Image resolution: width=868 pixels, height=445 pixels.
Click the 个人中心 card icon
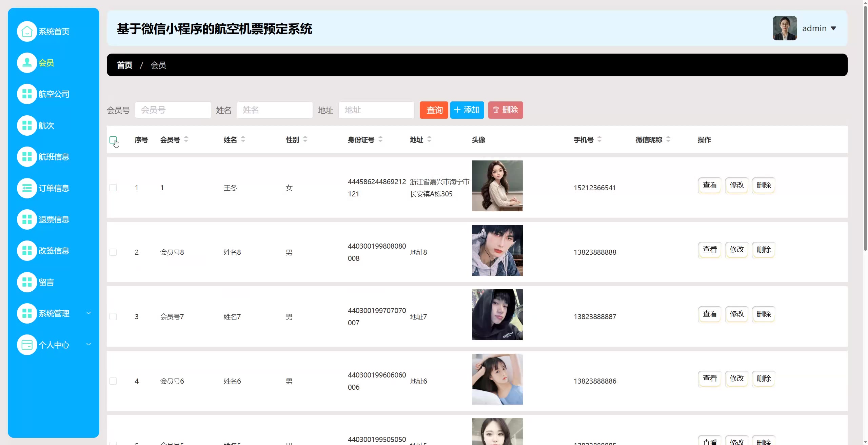27,345
